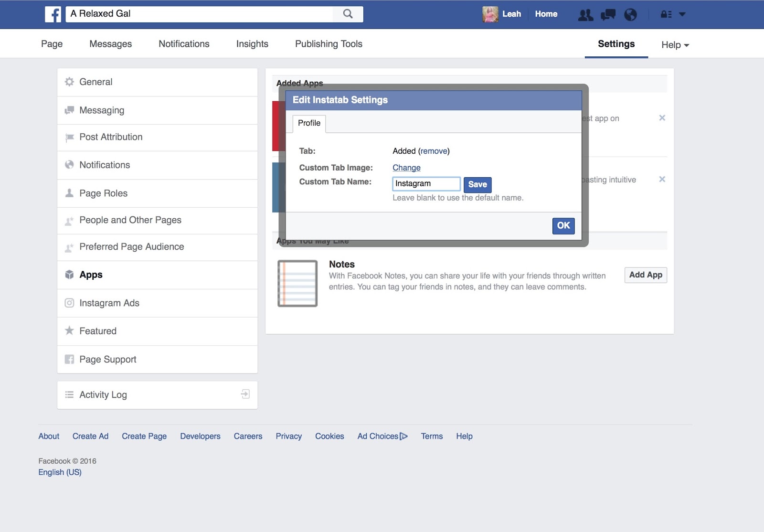Viewport: 764px width, 532px height.
Task: Open the Notes app thumbnail
Action: coord(297,283)
